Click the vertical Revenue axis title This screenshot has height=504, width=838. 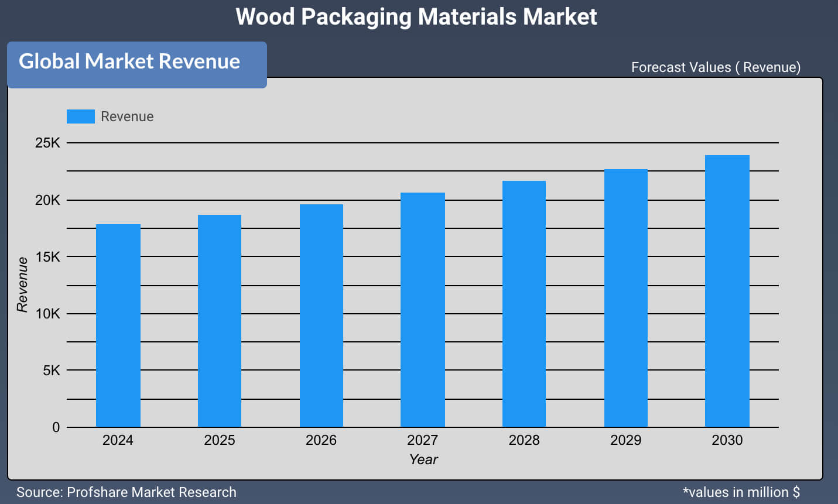(22, 284)
